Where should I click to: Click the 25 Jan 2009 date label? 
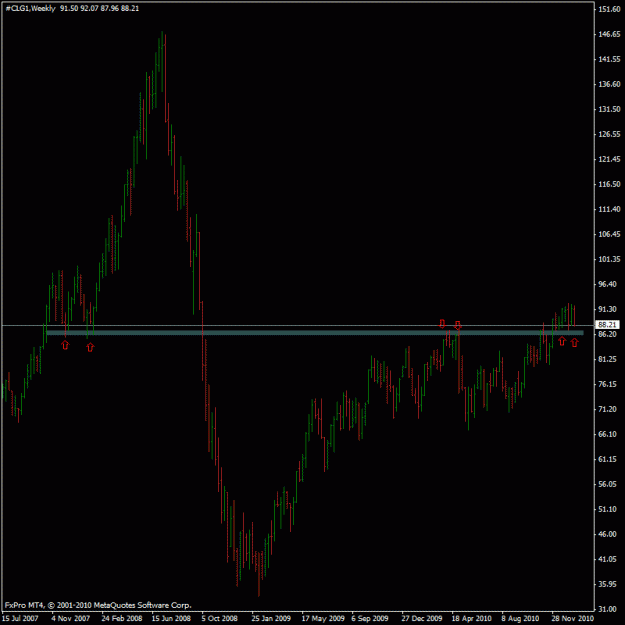[271, 619]
